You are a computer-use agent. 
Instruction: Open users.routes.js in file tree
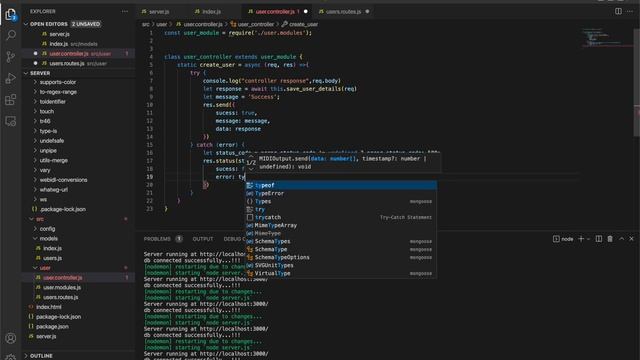tap(60, 297)
